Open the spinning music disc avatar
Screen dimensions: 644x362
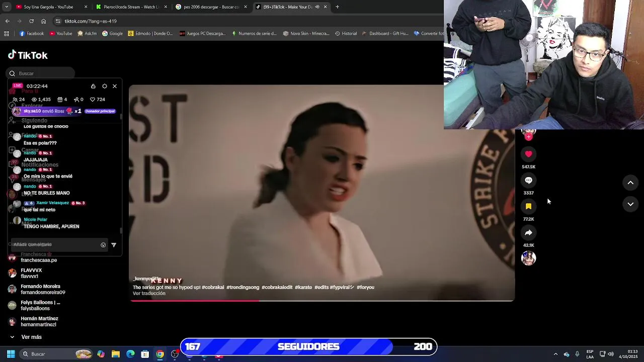tap(528, 258)
